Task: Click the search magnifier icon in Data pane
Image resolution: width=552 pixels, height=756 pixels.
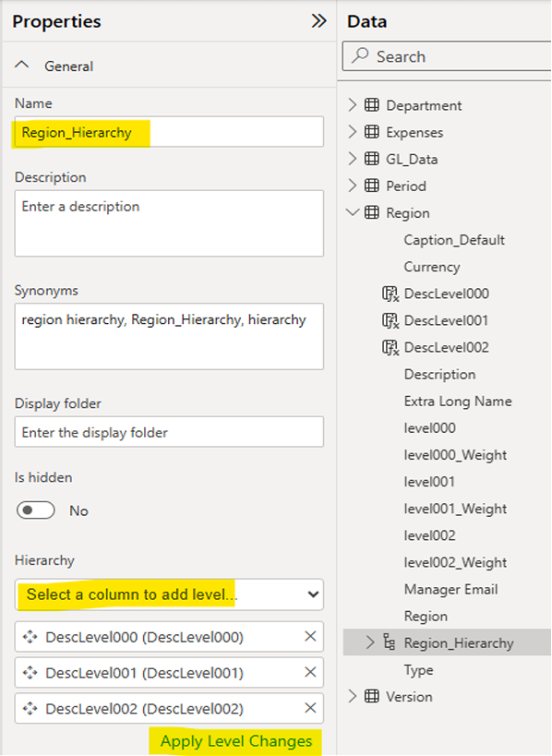Action: click(x=360, y=56)
